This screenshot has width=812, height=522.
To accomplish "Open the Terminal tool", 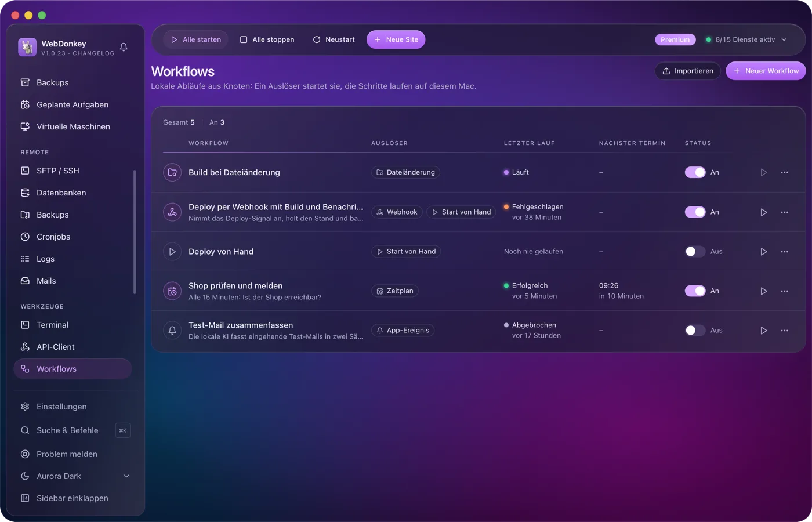I will tap(73, 325).
